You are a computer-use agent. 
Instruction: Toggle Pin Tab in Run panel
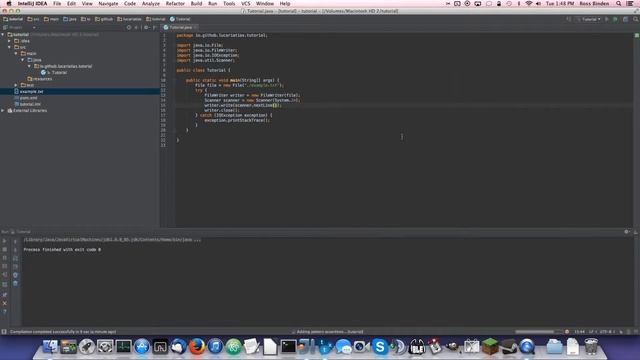click(x=5, y=294)
